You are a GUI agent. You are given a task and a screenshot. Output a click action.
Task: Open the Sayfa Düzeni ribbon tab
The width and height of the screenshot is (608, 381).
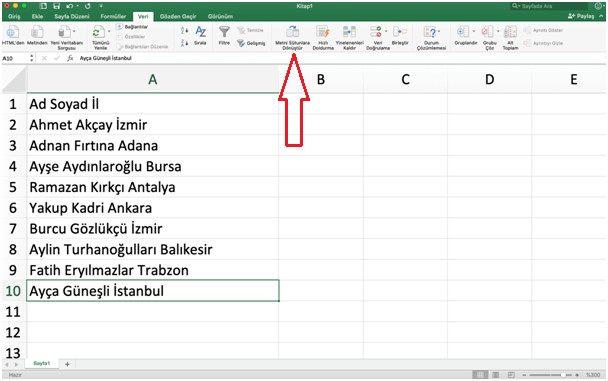tap(72, 16)
